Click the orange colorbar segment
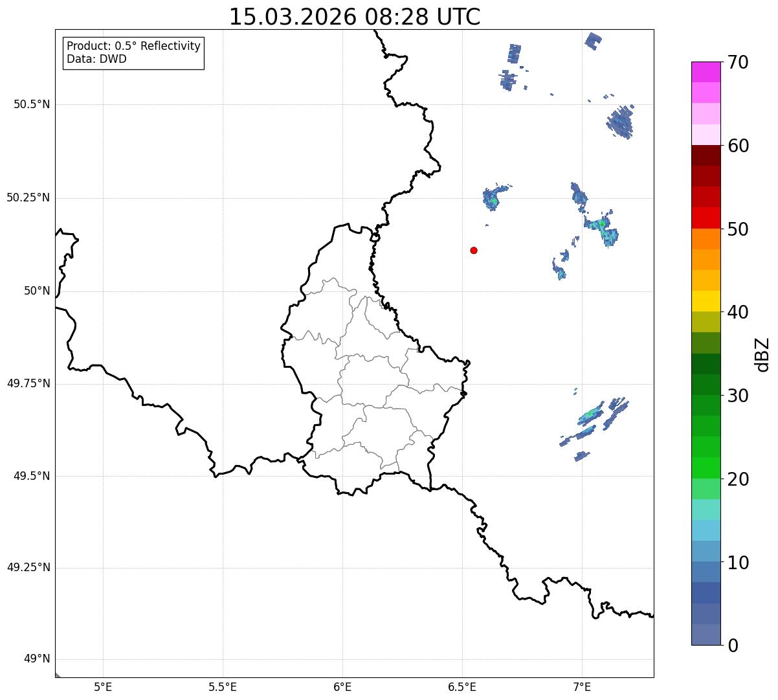Viewport: 778px width, 700px height. pyautogui.click(x=706, y=239)
